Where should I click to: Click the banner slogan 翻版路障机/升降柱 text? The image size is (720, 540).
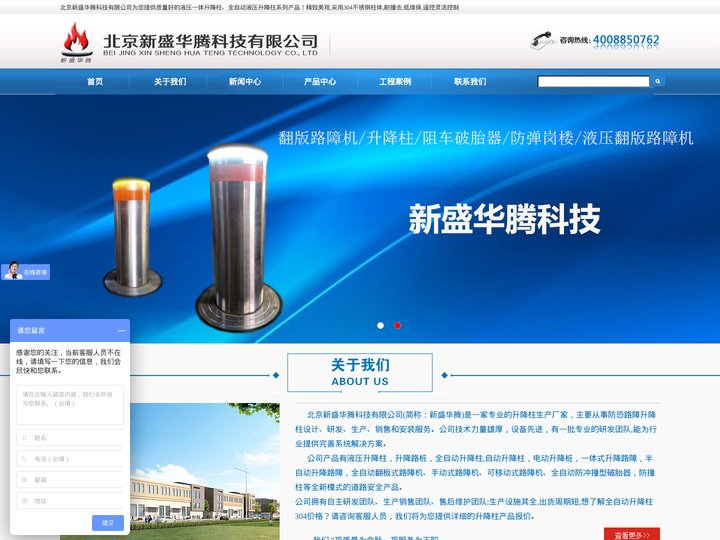point(486,138)
